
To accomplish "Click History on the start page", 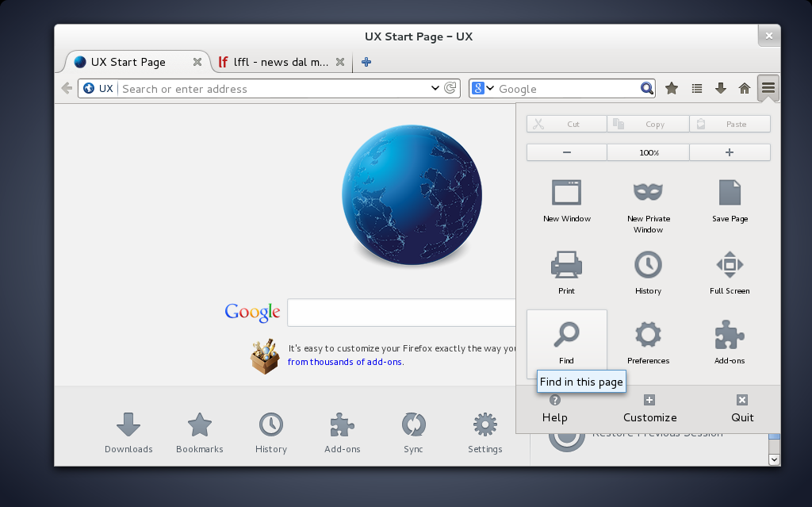I will (x=271, y=433).
